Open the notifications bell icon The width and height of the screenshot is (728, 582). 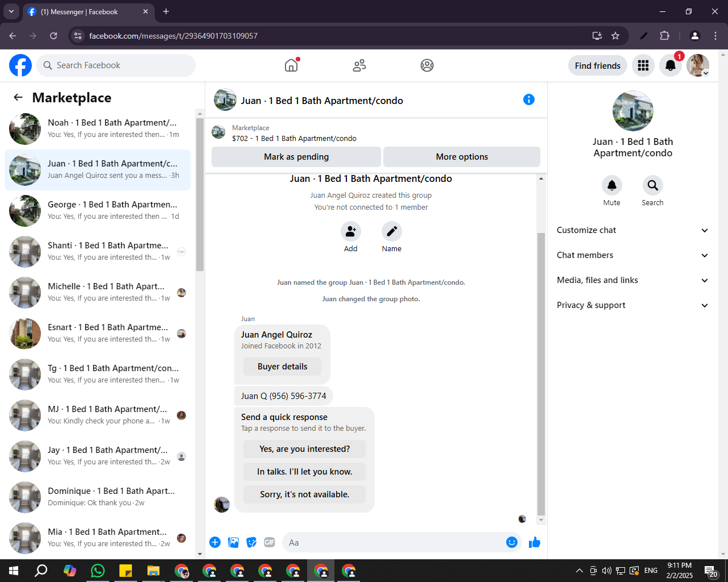click(671, 65)
